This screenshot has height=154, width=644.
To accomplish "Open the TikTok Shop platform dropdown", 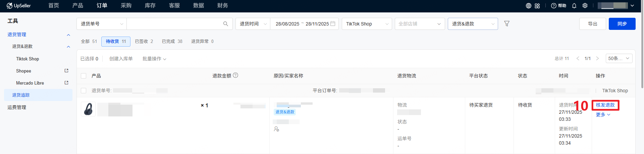I will click(367, 24).
